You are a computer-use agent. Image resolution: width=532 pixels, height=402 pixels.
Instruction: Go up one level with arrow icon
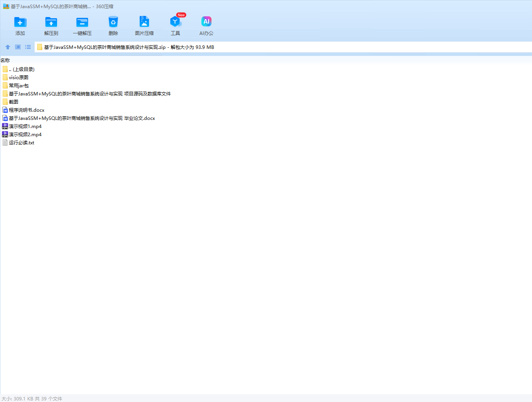(x=8, y=47)
